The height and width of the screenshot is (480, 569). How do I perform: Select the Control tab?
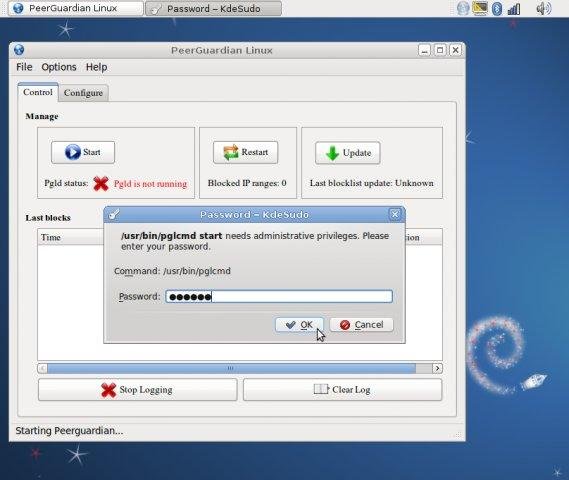click(x=38, y=92)
